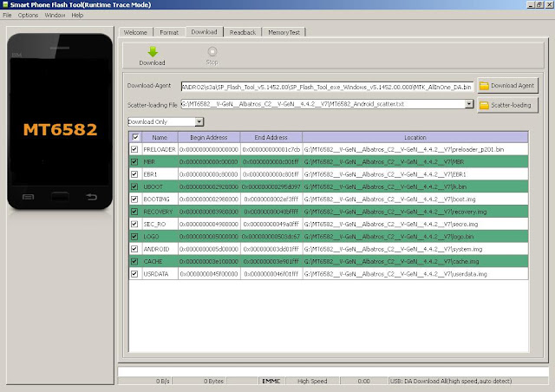The image size is (555, 392).
Task: Uncheck the PRELOADER partition checkbox
Action: click(134, 149)
